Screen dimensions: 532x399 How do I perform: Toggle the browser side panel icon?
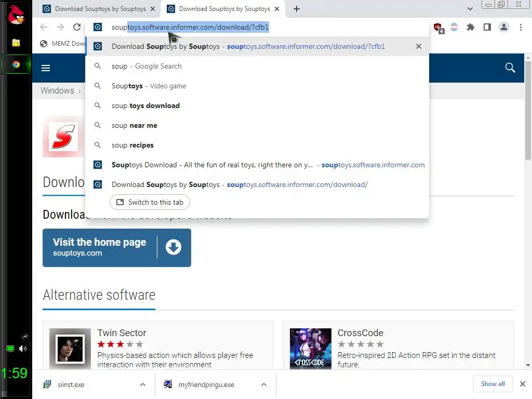[x=487, y=27]
